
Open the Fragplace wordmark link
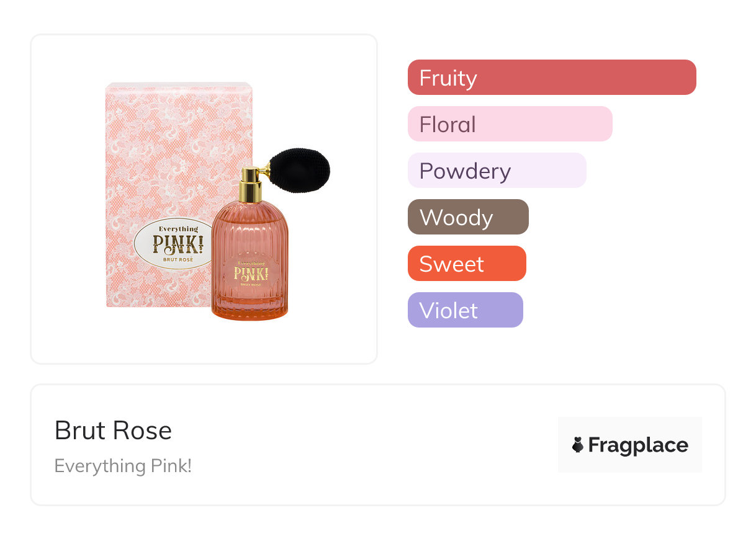[637, 445]
